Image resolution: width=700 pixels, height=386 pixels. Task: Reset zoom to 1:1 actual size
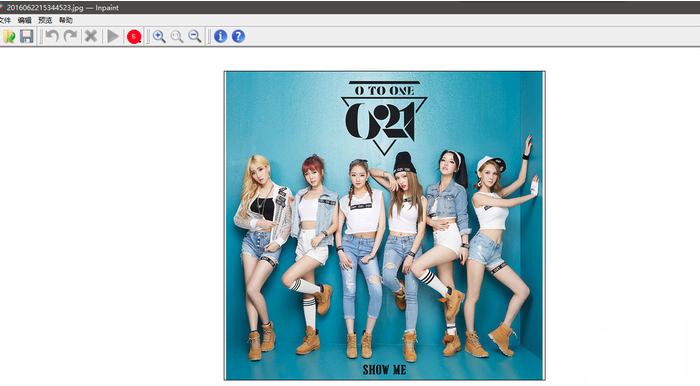(x=177, y=37)
